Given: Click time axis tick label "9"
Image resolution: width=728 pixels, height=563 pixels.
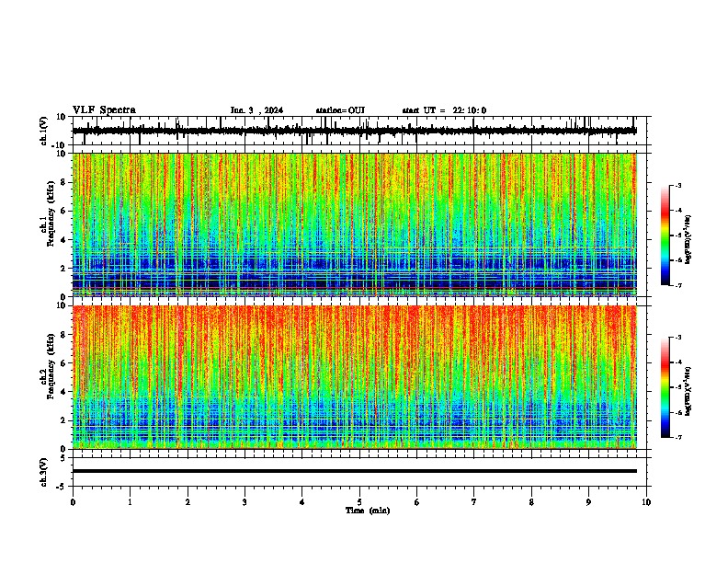Looking at the screenshot, I should [588, 502].
